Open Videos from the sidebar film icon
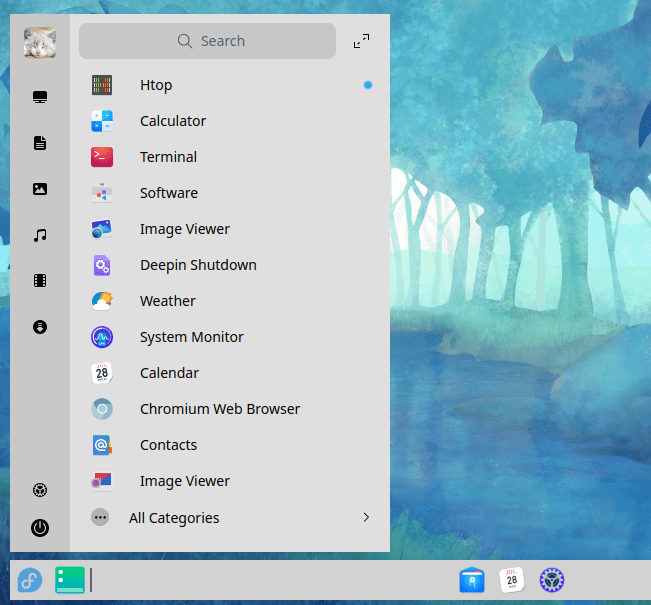 [40, 281]
